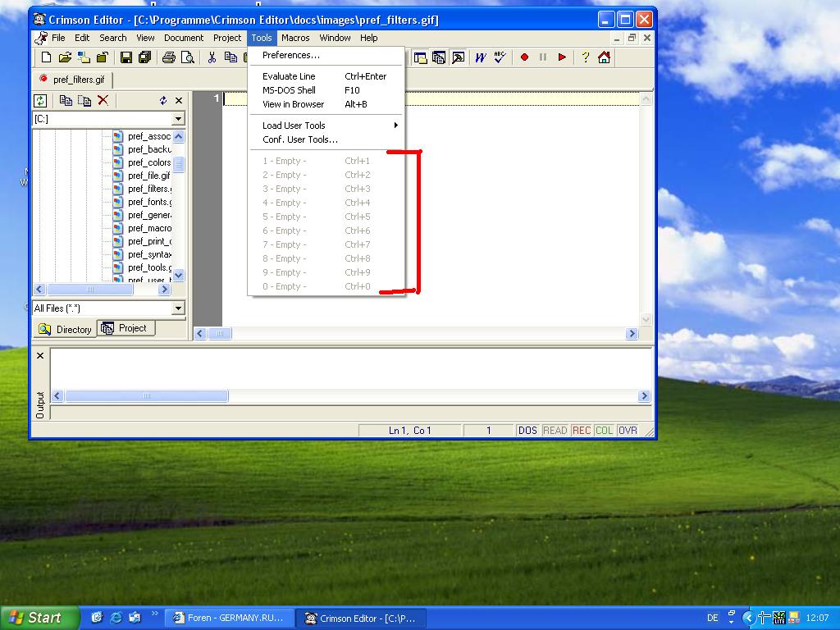Click the blue sync arrows in the directory panel
Viewport: 840px width, 630px height.
(x=163, y=100)
